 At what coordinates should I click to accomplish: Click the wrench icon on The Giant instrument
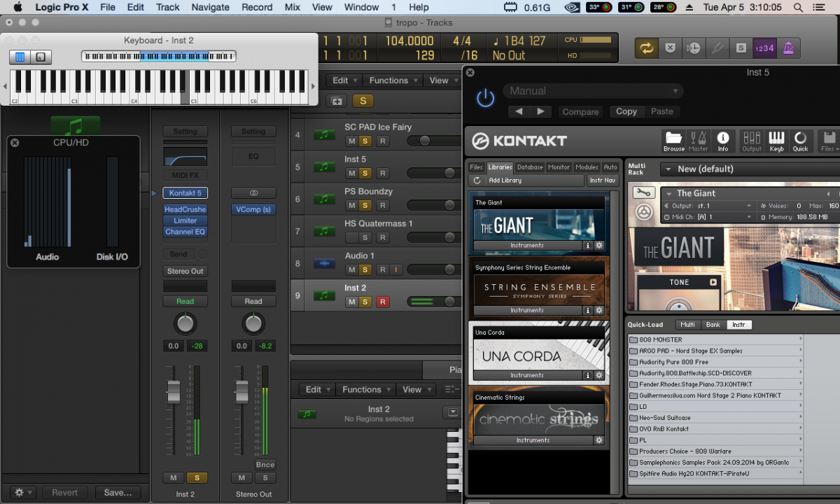(643, 193)
